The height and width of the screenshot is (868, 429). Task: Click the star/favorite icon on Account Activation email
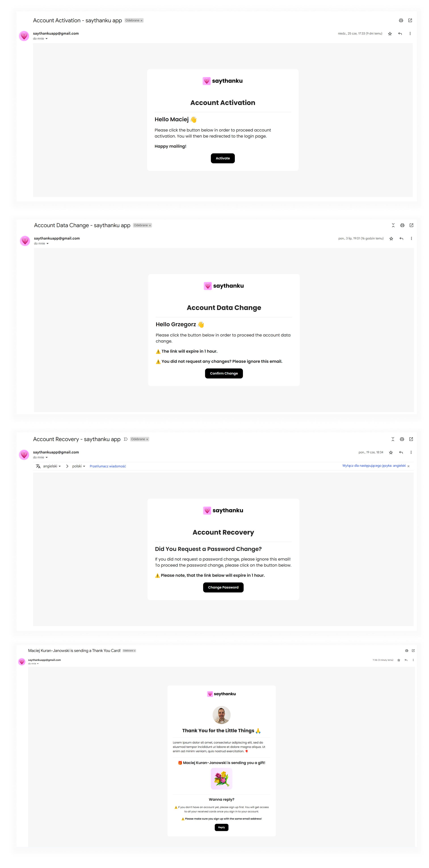[x=390, y=34]
